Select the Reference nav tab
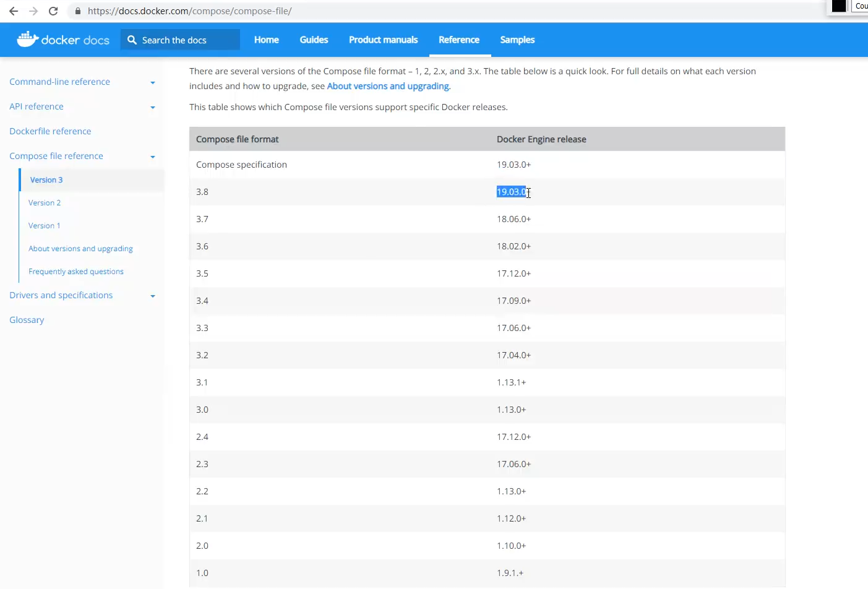This screenshot has height=589, width=868. tap(459, 40)
